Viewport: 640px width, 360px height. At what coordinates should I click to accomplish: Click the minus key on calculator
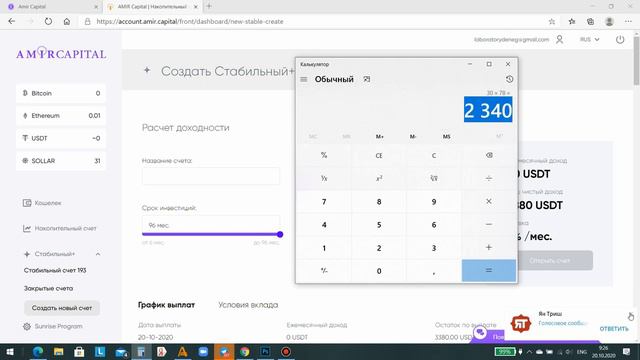click(x=489, y=224)
